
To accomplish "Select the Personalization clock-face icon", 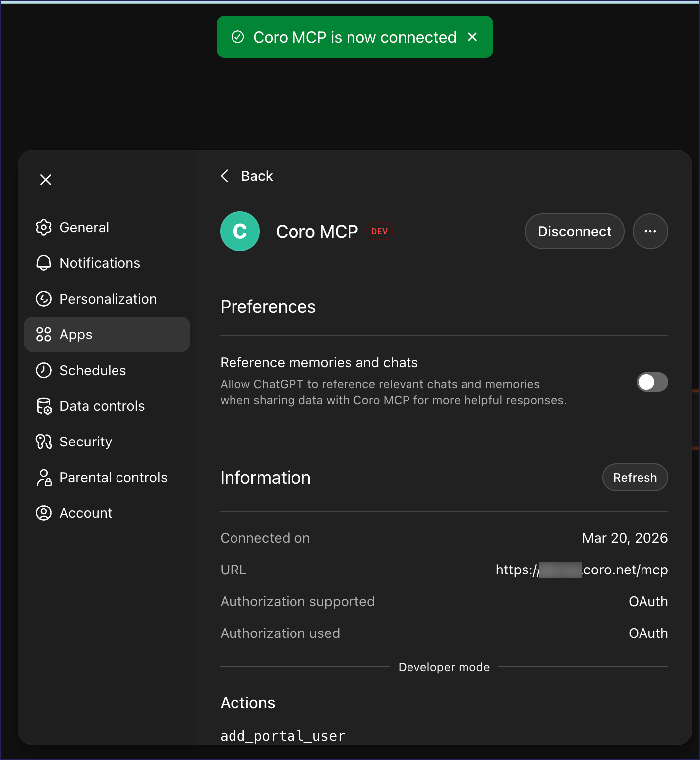I will [44, 299].
